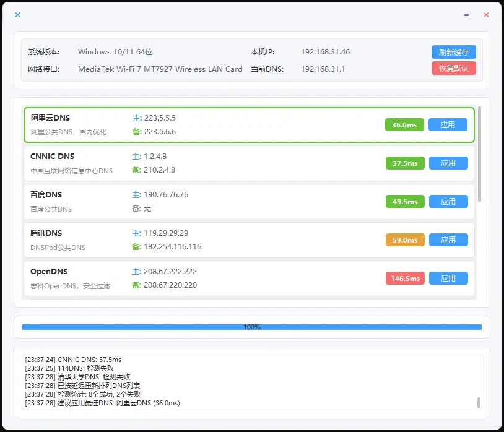Click the top-left X icon

pyautogui.click(x=17, y=15)
